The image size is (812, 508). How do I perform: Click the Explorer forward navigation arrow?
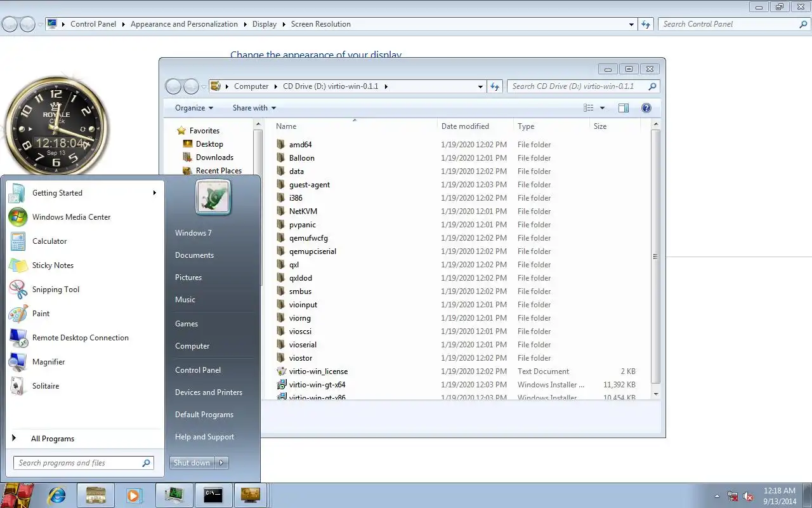click(191, 86)
